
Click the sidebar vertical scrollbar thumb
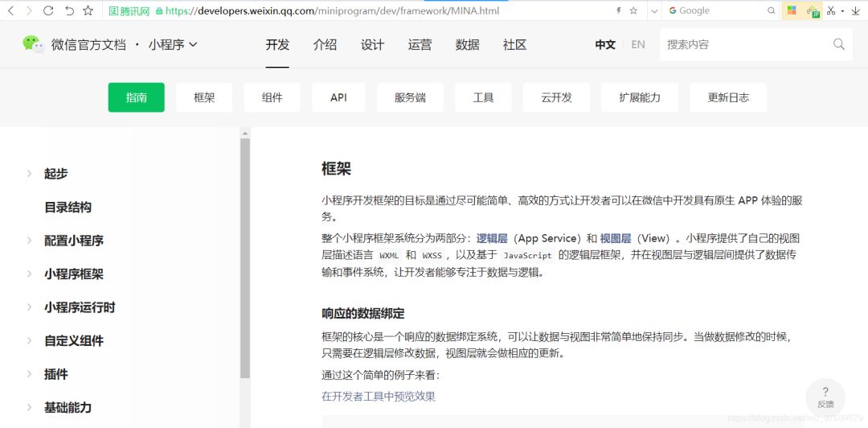click(245, 257)
